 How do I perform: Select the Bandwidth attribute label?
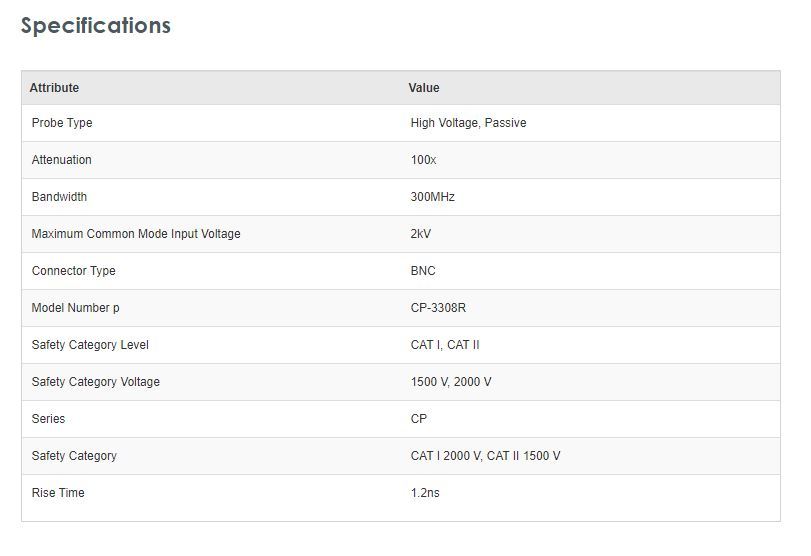pos(59,197)
